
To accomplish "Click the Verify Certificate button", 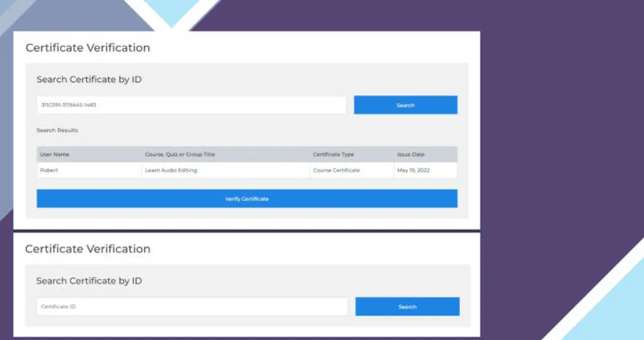I will 247,198.
